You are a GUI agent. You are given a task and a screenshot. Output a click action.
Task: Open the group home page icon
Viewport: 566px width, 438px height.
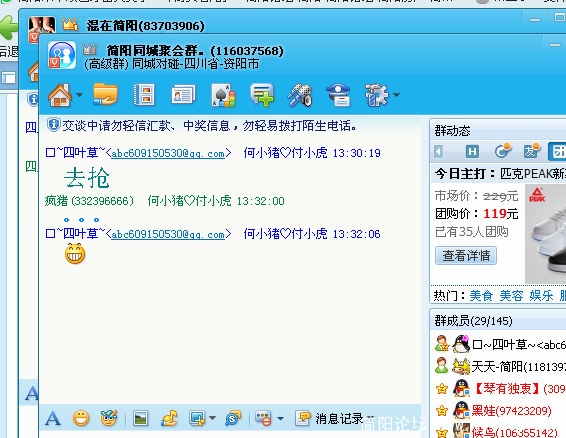click(x=60, y=95)
